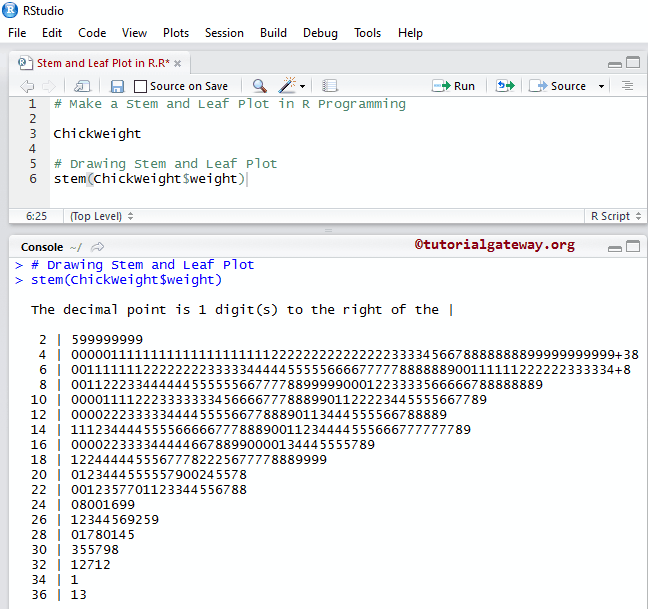Open the Code menu
Image resolution: width=648 pixels, height=609 pixels.
(x=92, y=33)
